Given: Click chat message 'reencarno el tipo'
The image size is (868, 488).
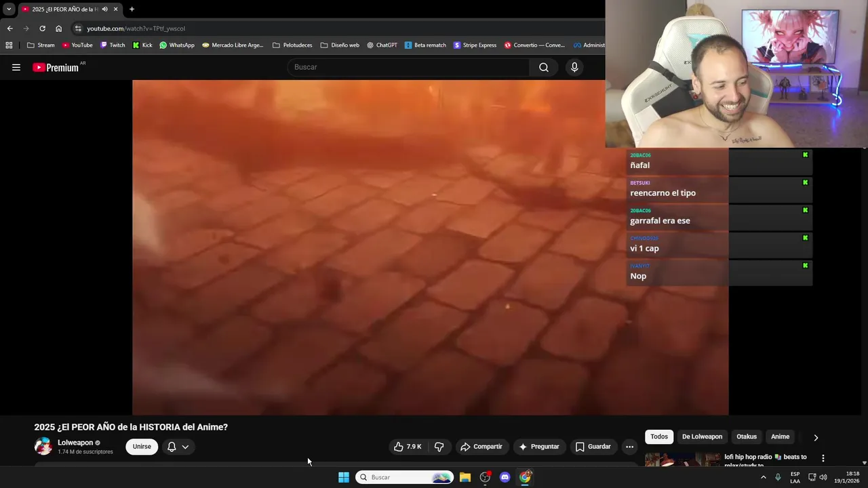Looking at the screenshot, I should tap(663, 193).
